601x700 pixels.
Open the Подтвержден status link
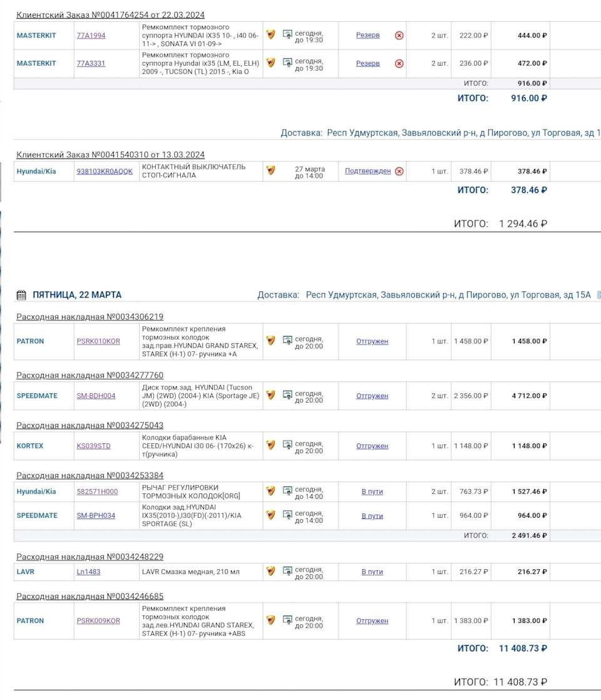(368, 171)
